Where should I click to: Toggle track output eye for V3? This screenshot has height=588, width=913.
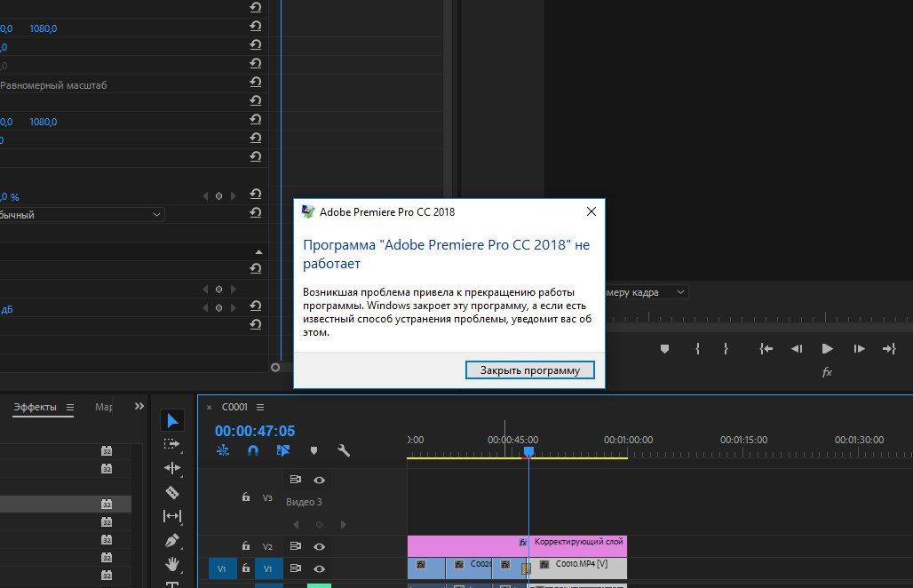[x=319, y=480]
